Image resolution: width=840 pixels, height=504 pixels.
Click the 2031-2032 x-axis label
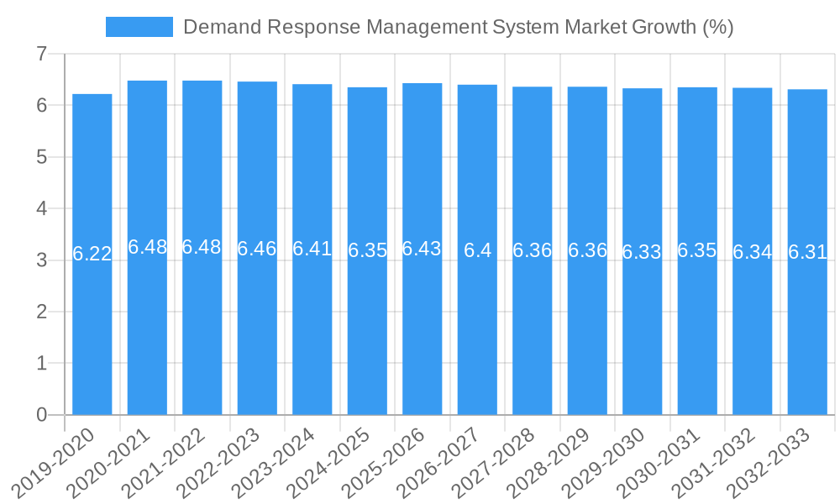click(713, 464)
